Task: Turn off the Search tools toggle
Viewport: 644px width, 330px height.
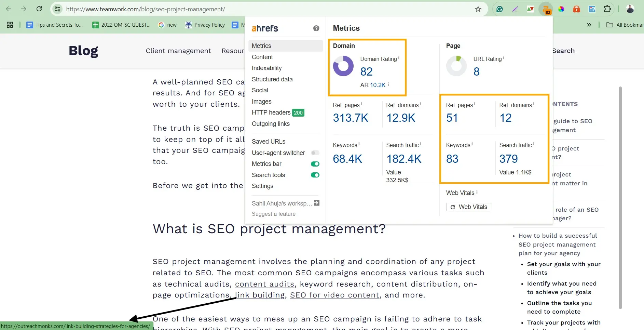Action: click(x=315, y=175)
